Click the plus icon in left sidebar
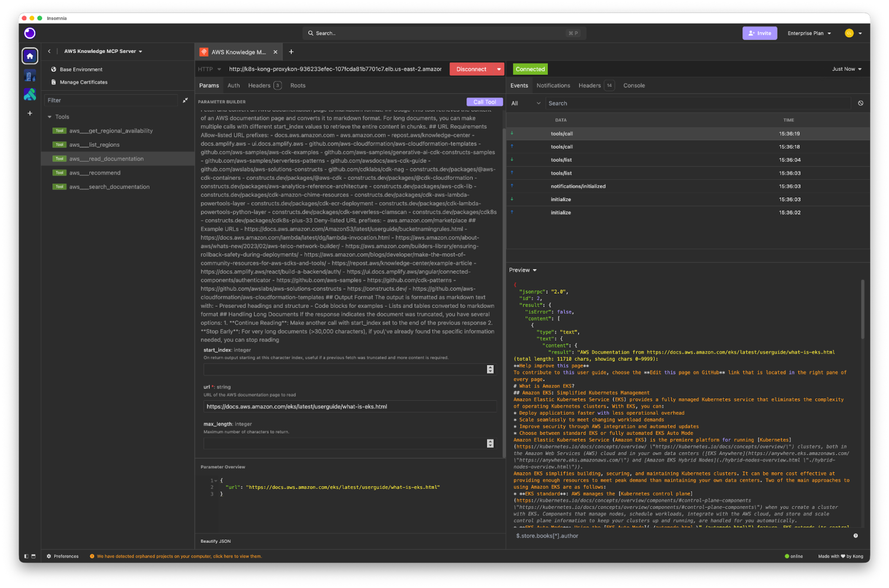 click(x=30, y=113)
